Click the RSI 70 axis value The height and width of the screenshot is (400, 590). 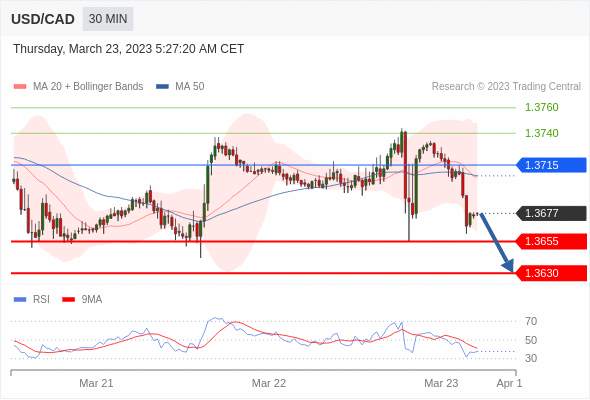(531, 321)
